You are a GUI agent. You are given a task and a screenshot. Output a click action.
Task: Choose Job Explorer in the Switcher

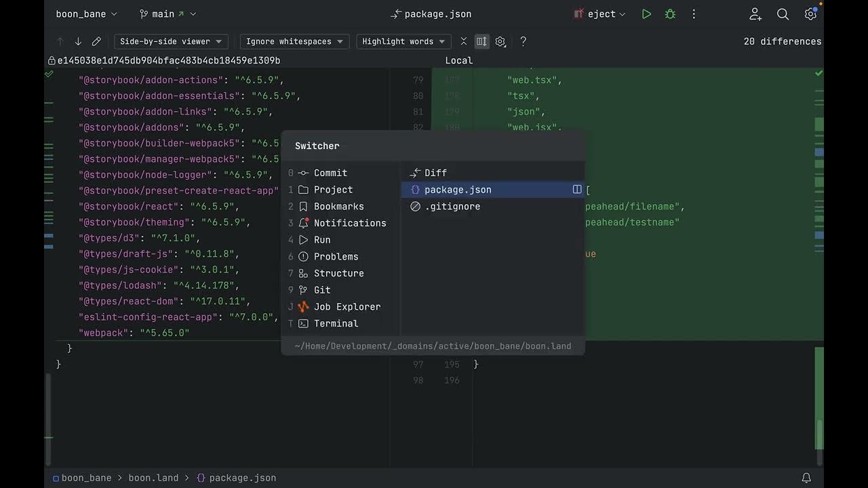pyautogui.click(x=347, y=306)
